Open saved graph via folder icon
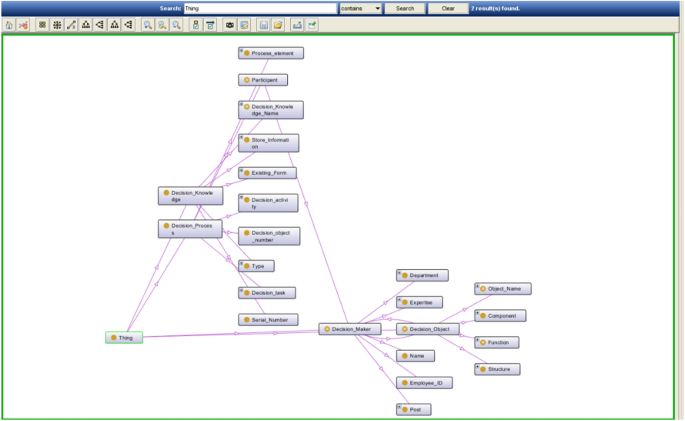The width and height of the screenshot is (685, 421). click(278, 24)
